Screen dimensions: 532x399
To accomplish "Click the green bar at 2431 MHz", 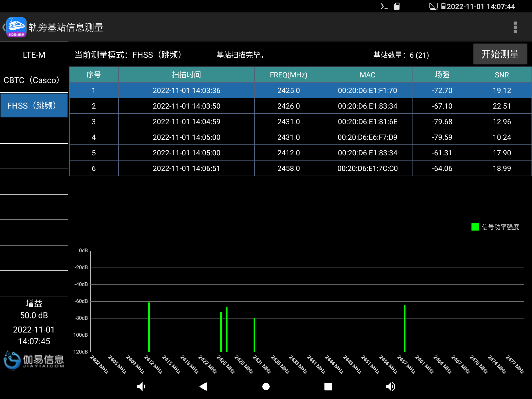I will pos(255,335).
